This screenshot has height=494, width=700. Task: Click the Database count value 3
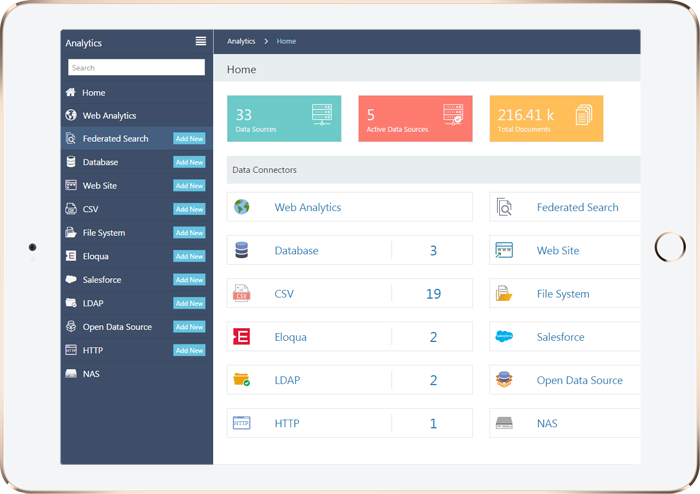[x=433, y=250]
